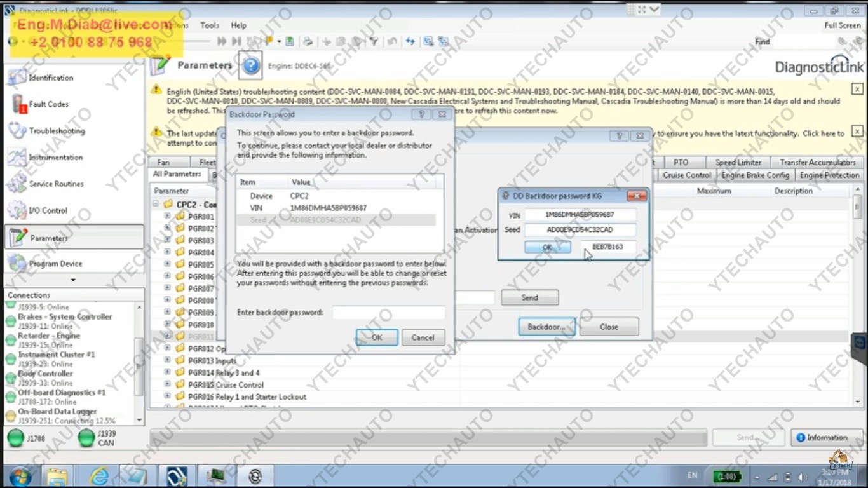Click the connect toolbar icon
The image size is (868, 488).
429,41
